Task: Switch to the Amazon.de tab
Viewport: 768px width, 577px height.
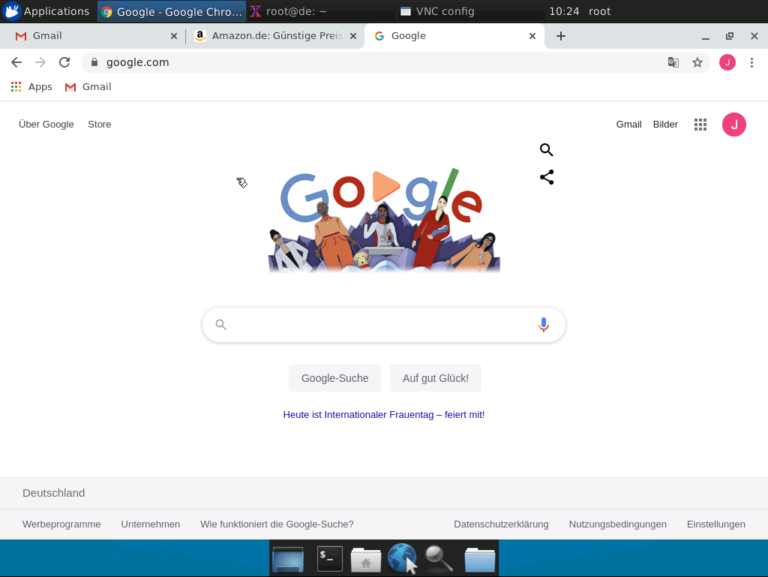Action: 274,36
